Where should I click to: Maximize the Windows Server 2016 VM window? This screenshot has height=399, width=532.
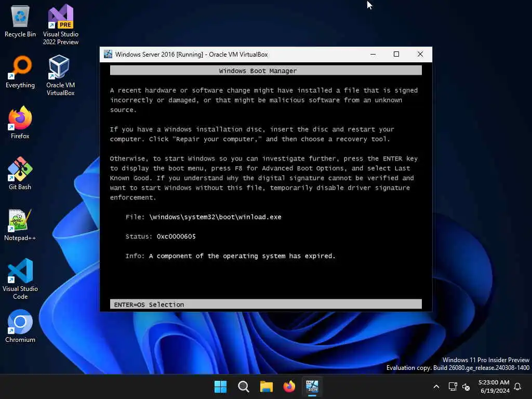click(396, 54)
